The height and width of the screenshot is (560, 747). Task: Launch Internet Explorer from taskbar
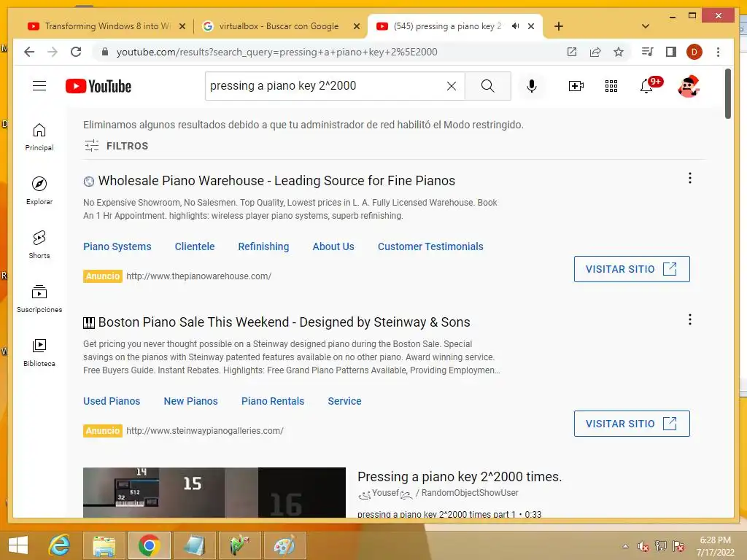[x=60, y=545]
